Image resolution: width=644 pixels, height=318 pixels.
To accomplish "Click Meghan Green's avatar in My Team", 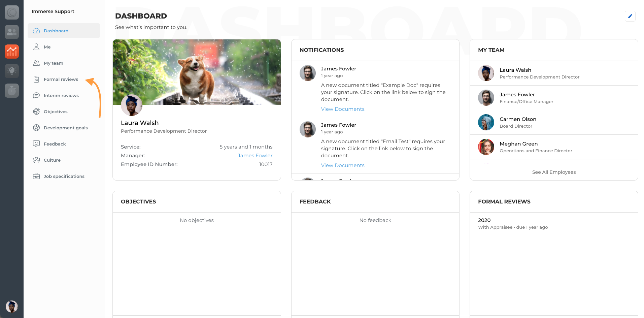I will tap(486, 147).
